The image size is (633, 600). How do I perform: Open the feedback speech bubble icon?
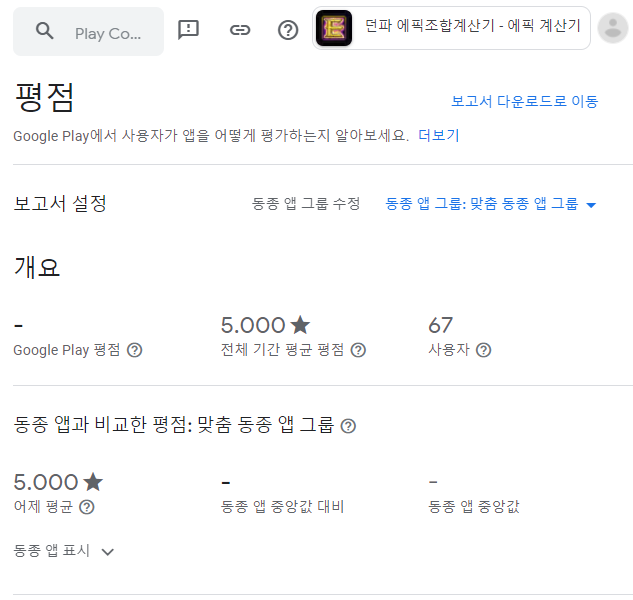(188, 30)
